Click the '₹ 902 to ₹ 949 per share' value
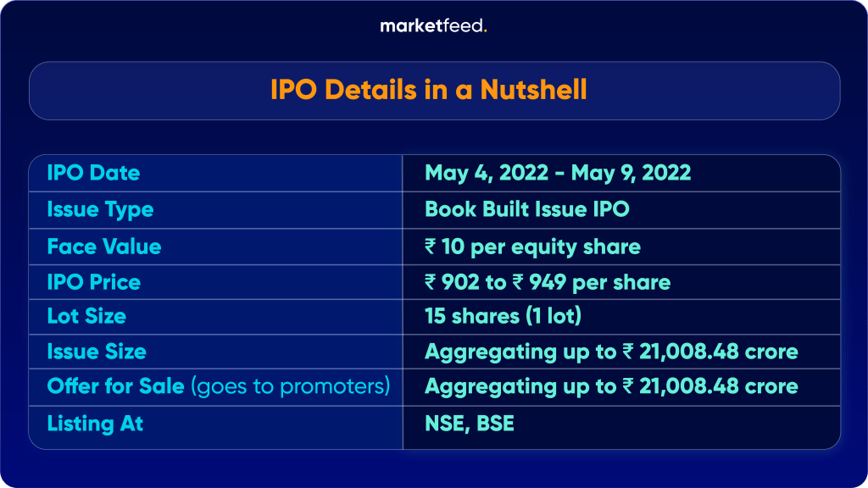Image resolution: width=868 pixels, height=488 pixels. coord(548,281)
